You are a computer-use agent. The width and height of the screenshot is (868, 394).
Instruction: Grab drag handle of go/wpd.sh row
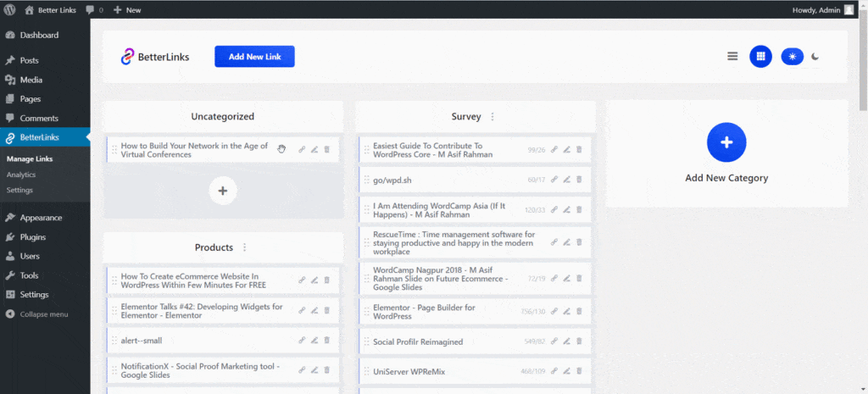(366, 180)
